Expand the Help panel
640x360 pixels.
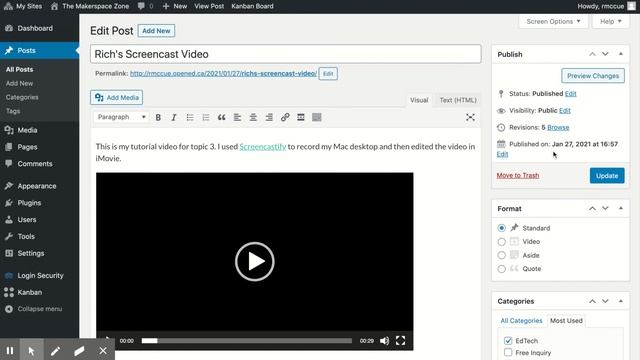click(611, 21)
